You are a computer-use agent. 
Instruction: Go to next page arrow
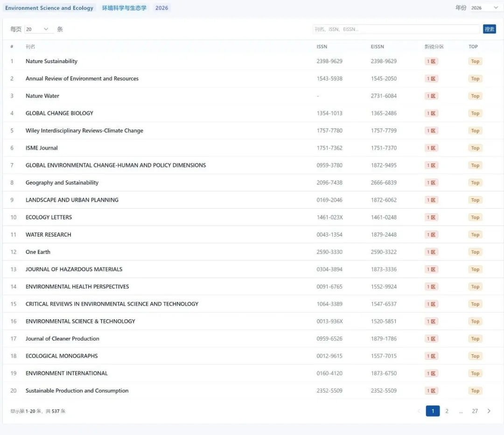489,411
